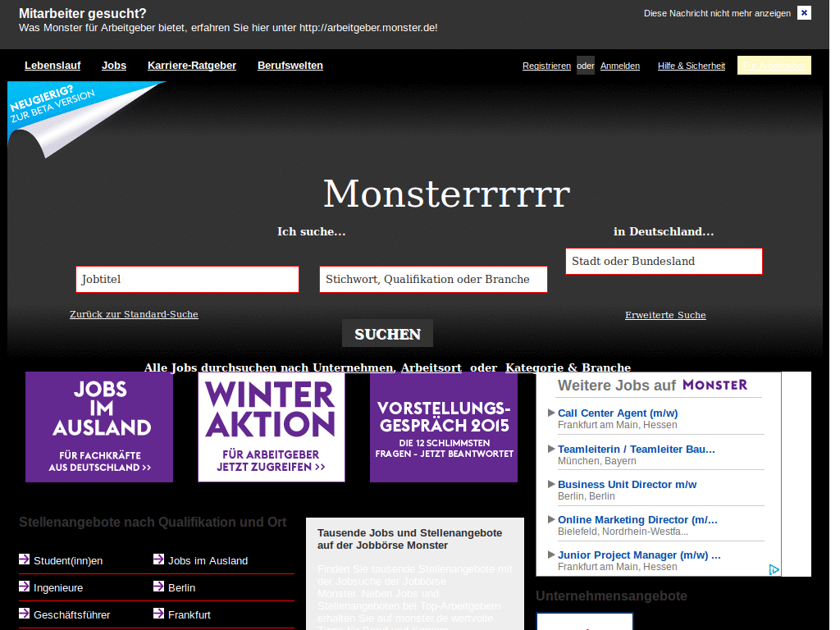The height and width of the screenshot is (630, 840).
Task: Click arrow icon beside Frankfurt
Action: pos(158,613)
